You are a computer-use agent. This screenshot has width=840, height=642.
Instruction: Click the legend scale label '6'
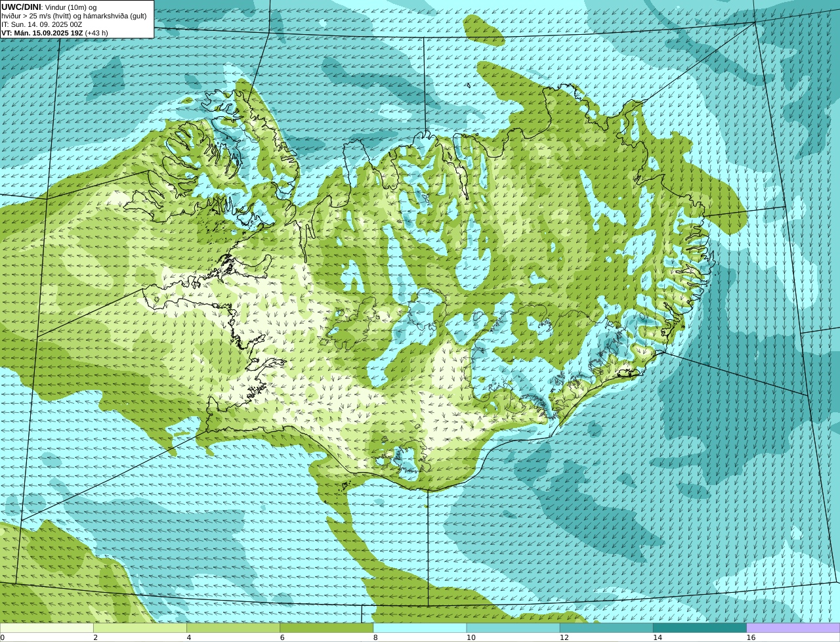(x=282, y=637)
